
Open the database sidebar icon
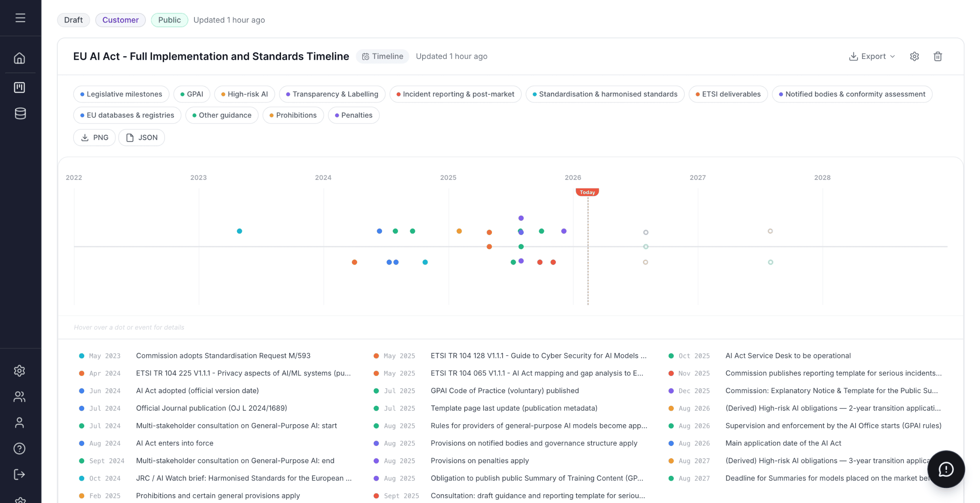pyautogui.click(x=20, y=113)
